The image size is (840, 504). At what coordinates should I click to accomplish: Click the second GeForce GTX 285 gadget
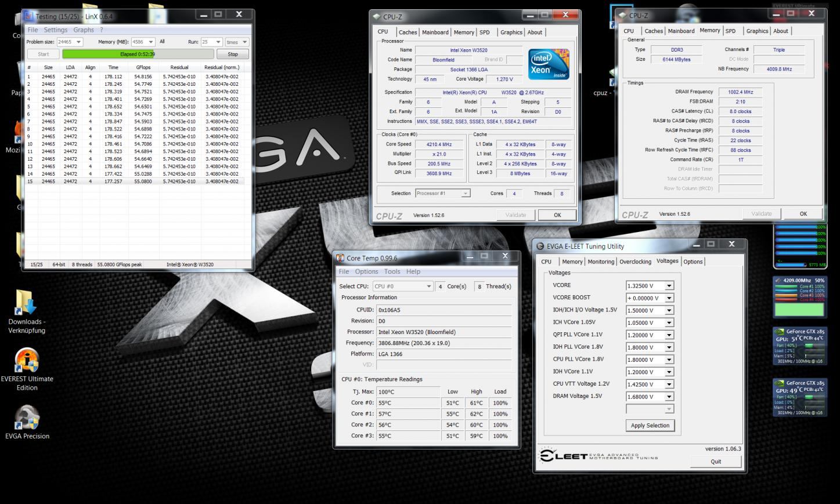pyautogui.click(x=801, y=397)
